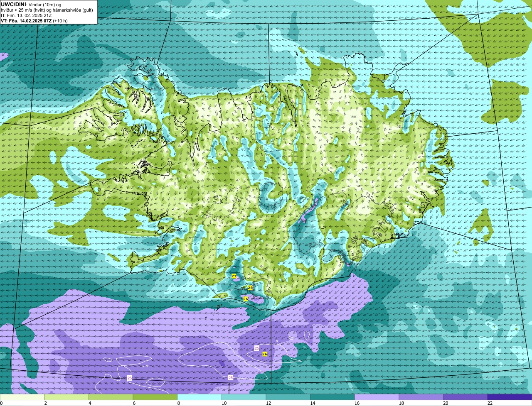532x406 pixels.
Task: Click the 2–4 m/s light green legend swatch
Action: (x=66, y=397)
